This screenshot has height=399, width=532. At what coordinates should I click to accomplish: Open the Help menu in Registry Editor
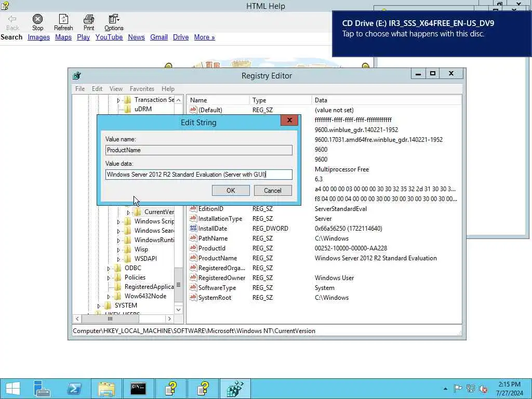168,88
